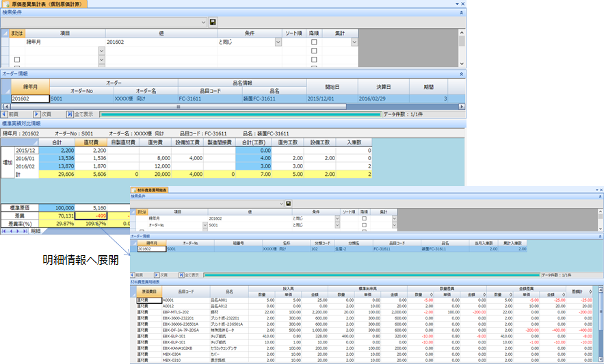Go to previous sheet with navigation arrow
Screen dimensions: 604x364
point(11,231)
